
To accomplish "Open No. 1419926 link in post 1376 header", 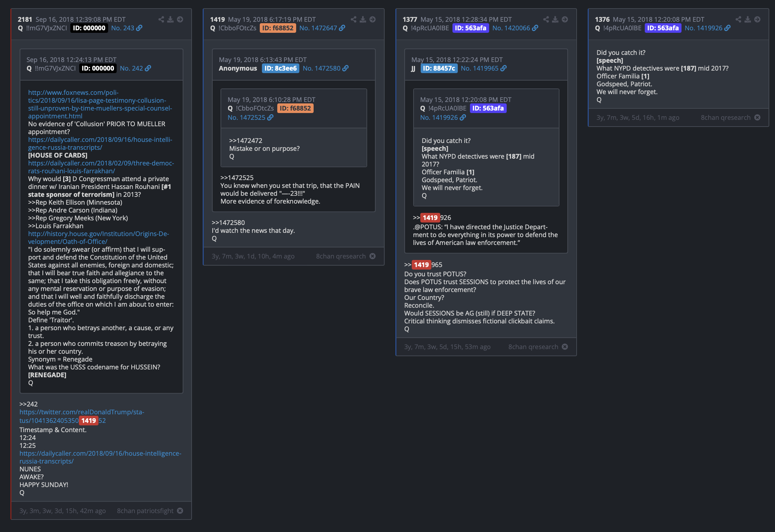I will [704, 28].
